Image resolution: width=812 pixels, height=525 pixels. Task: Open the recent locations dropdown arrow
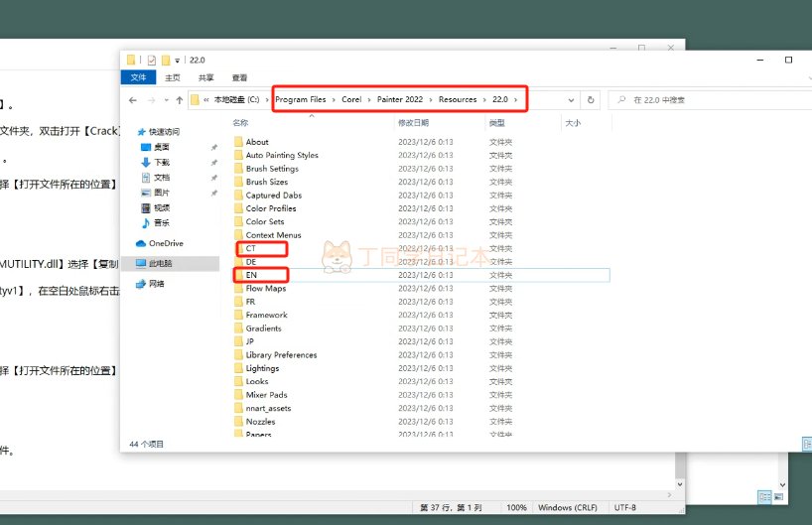click(x=165, y=100)
